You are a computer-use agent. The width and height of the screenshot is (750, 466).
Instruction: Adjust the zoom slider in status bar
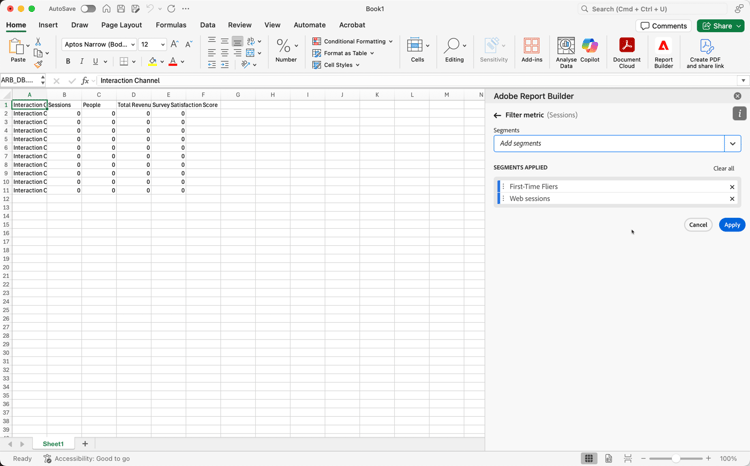pyautogui.click(x=675, y=458)
